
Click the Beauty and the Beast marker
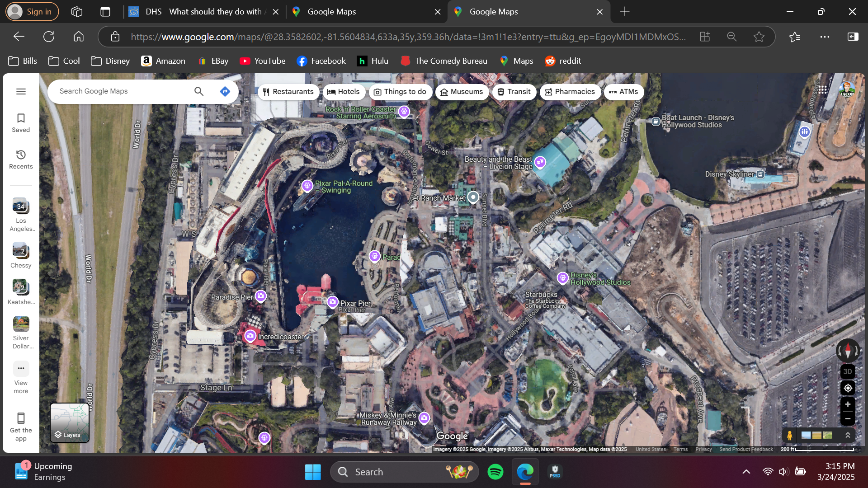[540, 162]
